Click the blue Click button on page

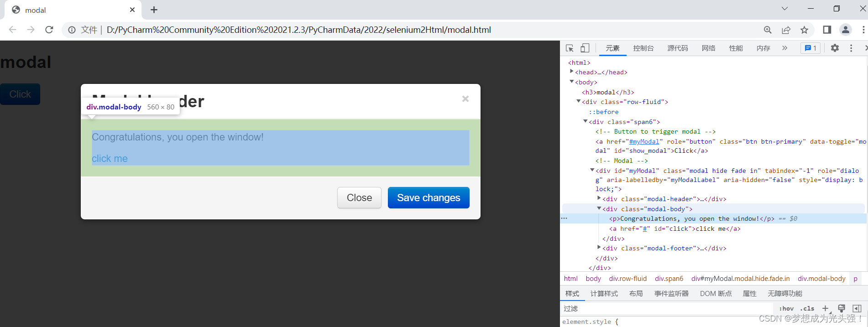20,94
